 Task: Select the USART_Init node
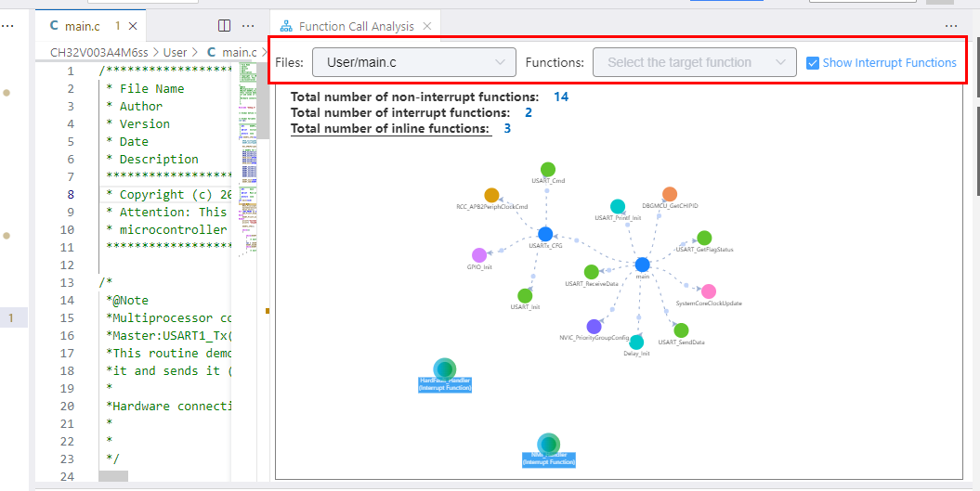[x=525, y=295]
